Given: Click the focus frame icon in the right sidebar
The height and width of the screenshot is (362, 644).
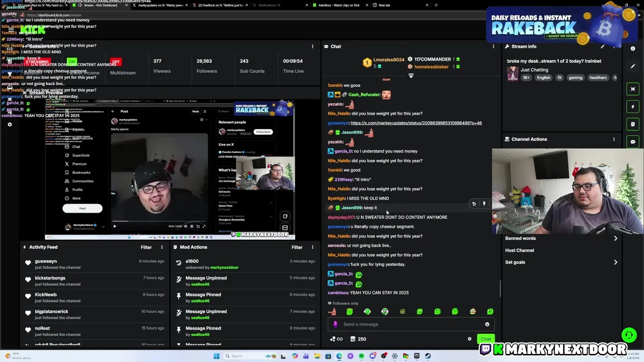Looking at the screenshot, I should click(633, 89).
